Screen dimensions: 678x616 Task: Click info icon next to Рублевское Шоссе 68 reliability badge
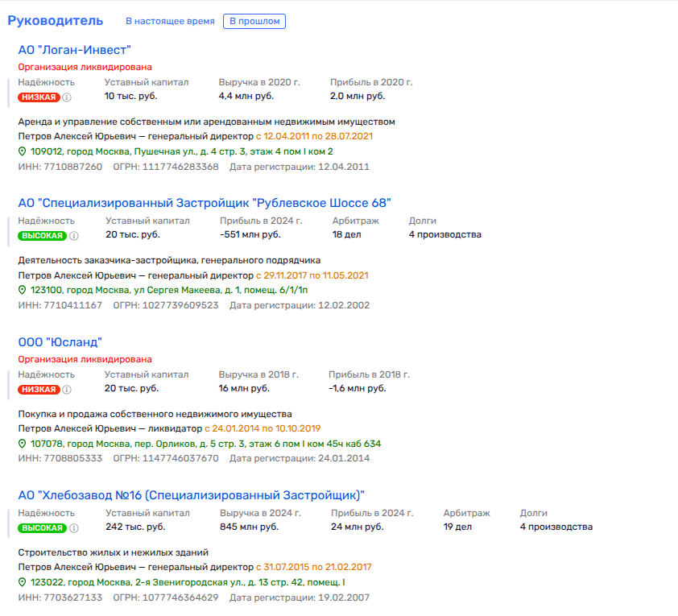click(x=73, y=236)
